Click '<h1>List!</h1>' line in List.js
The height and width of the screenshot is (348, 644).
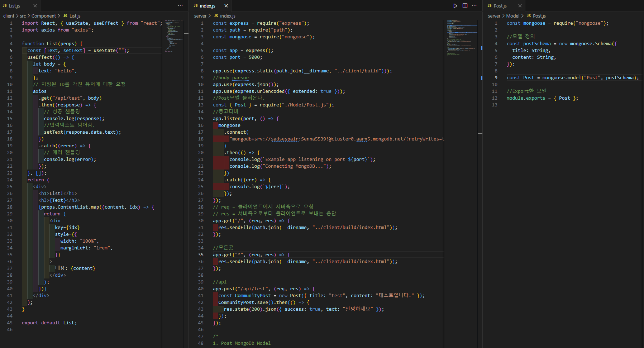58,194
